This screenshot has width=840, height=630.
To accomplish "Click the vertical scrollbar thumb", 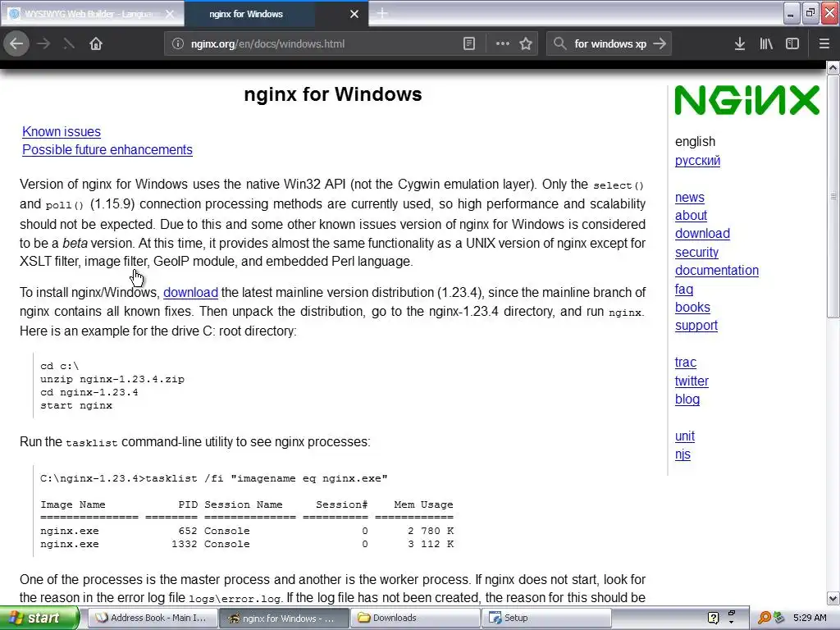I will (833, 196).
